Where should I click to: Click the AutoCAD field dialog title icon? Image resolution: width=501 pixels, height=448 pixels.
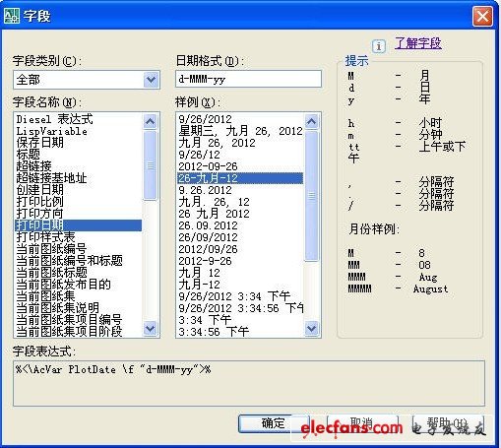coord(12,16)
